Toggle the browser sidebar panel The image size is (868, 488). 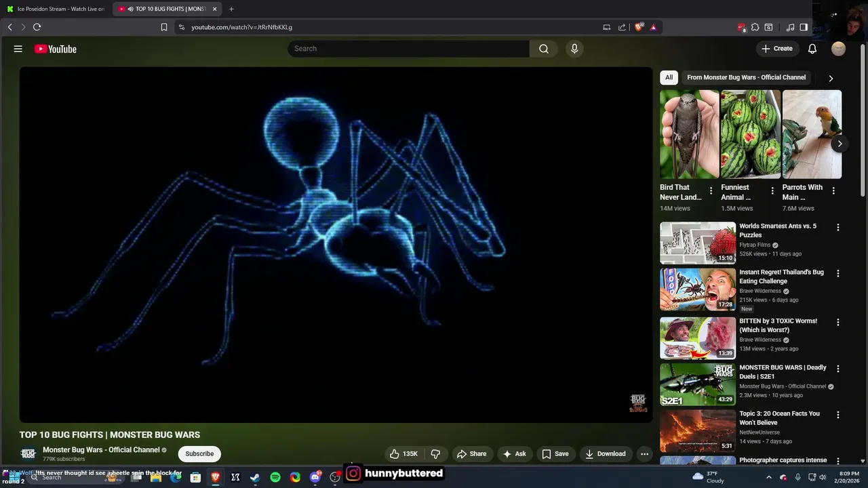pos(804,27)
